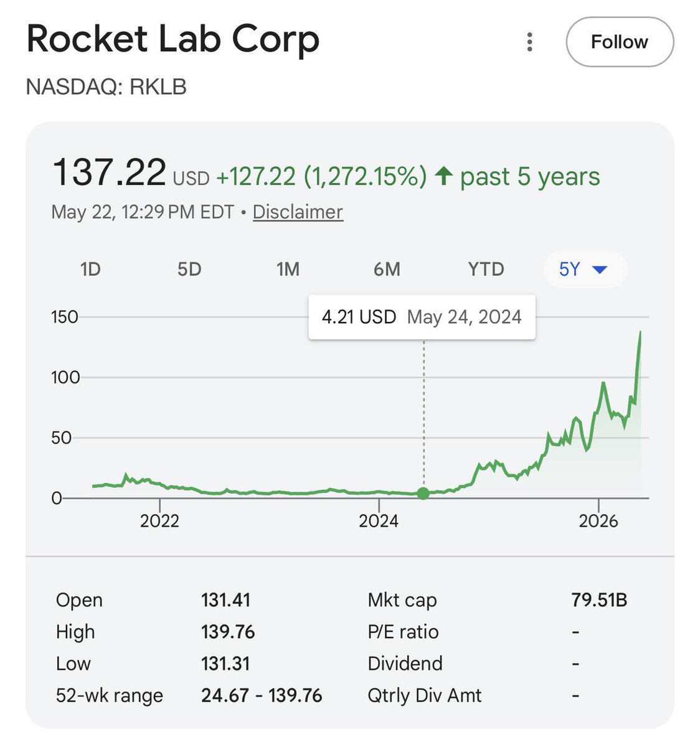
Task: Open the three-dot more options menu
Action: 529,42
